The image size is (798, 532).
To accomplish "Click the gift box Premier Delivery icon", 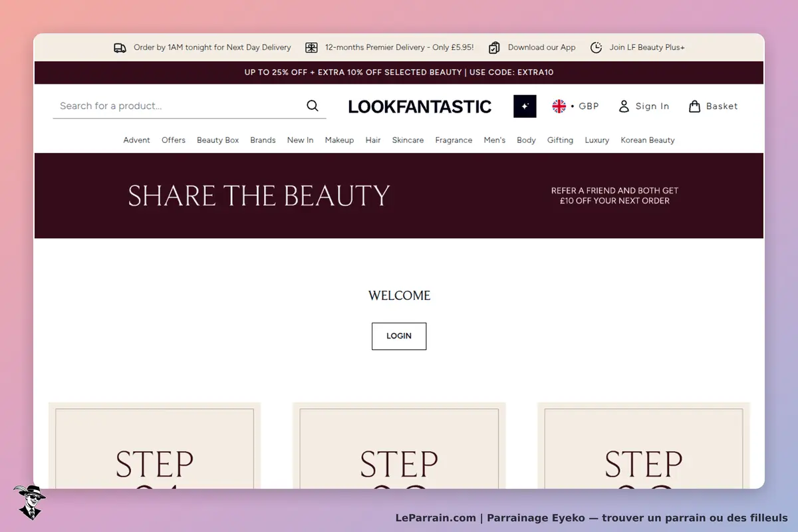I will 311,48.
